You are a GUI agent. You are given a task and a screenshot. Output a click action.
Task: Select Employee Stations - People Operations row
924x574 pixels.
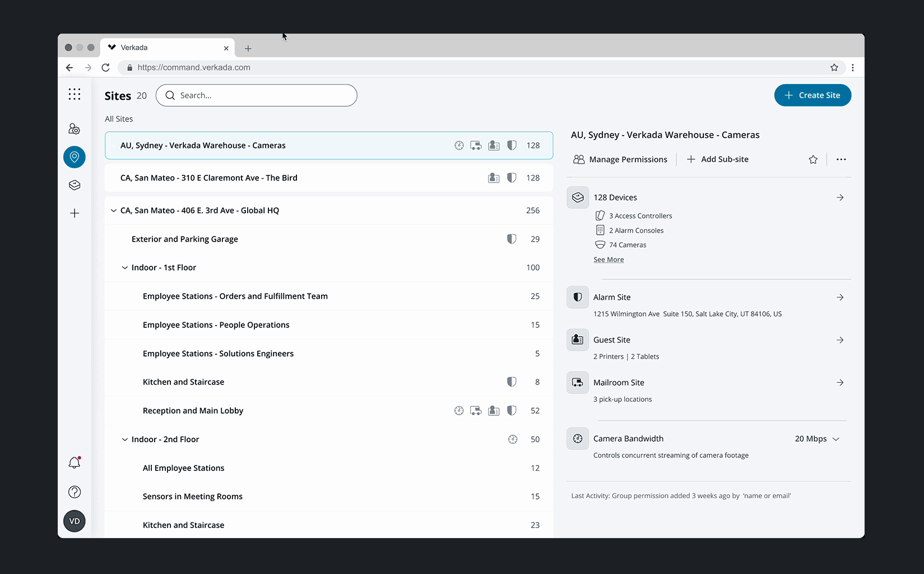[329, 325]
